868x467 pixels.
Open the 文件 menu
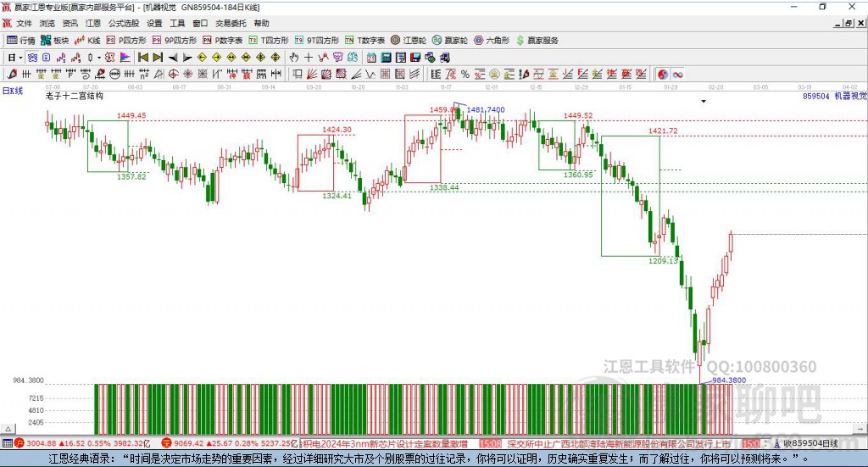(x=24, y=23)
